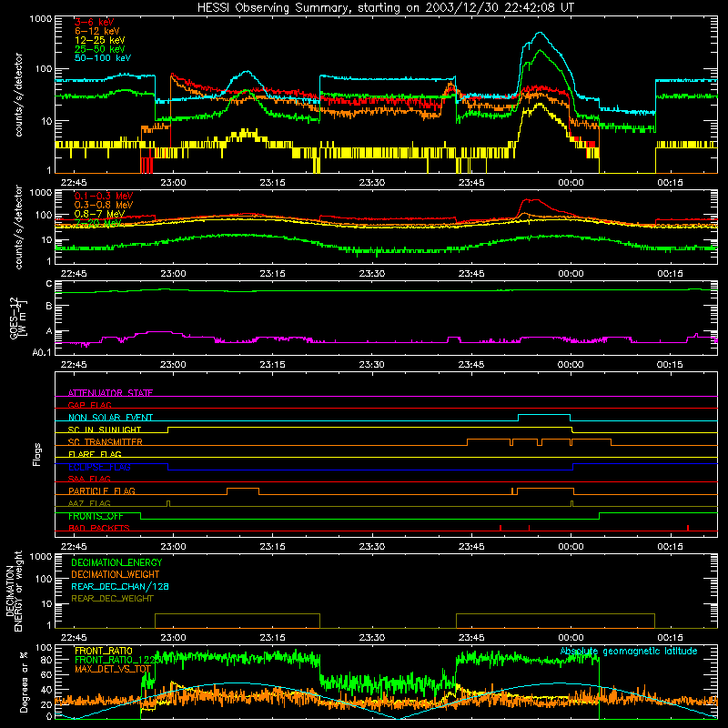Click the AAZ_FLAG label
Image resolution: width=728 pixels, height=728 pixels.
(89, 503)
